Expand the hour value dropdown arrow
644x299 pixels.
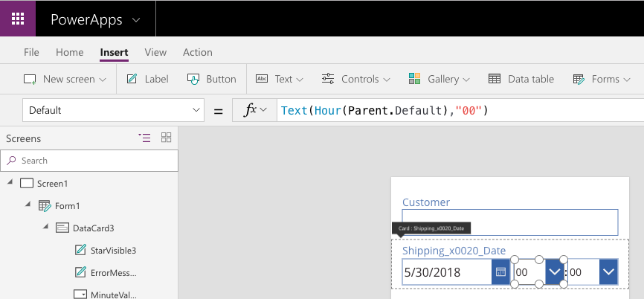point(555,272)
